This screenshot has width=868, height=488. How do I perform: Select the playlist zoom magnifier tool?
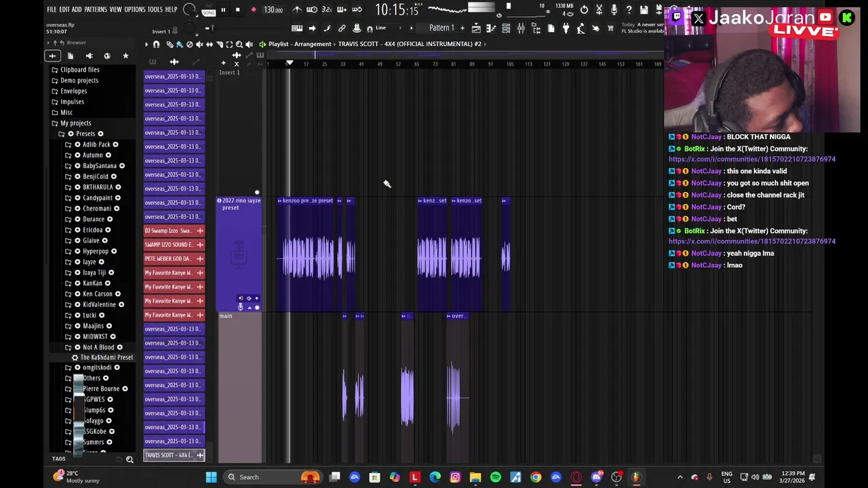(239, 44)
